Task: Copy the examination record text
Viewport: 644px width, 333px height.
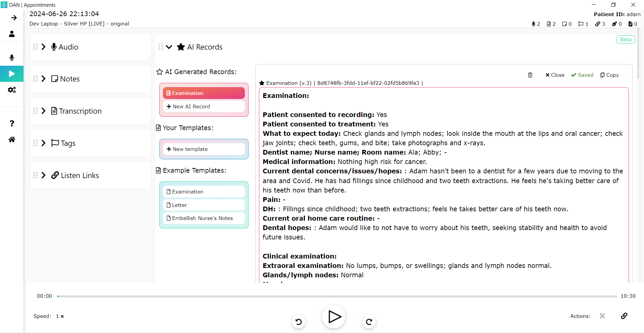Action: 609,75
